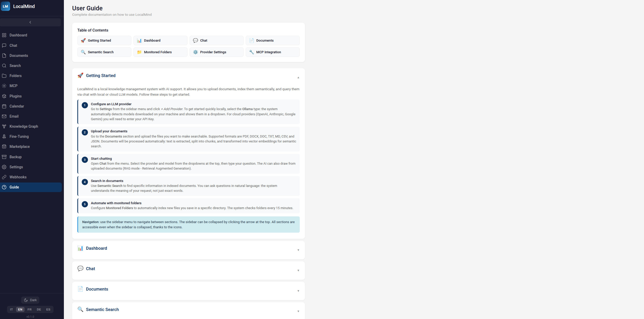644x319 pixels.
Task: Click the rocket icon in Getting Started header
Action: 80,75
